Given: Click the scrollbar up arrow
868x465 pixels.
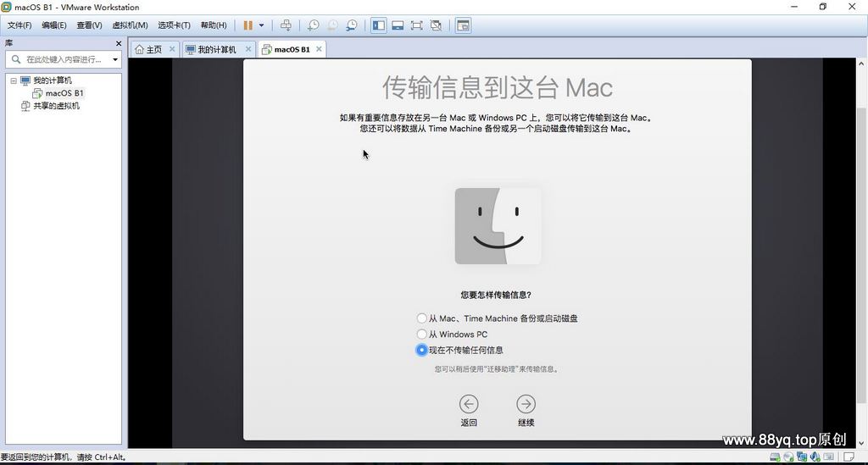Looking at the screenshot, I should tap(861, 63).
